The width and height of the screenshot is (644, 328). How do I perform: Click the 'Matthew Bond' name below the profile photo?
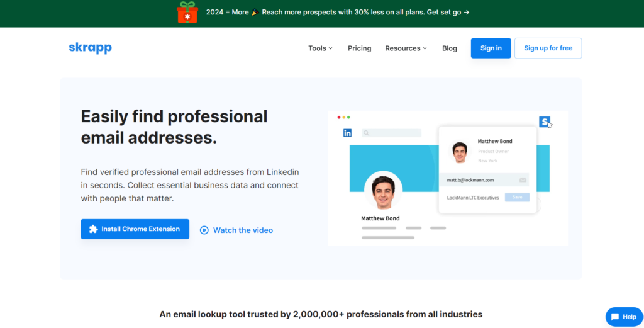pos(380,218)
